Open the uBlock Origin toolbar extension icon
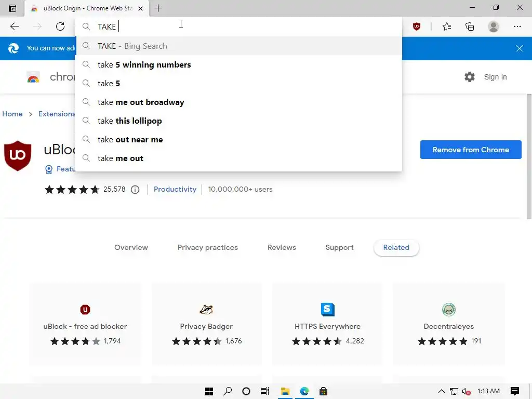This screenshot has width=532, height=399. tap(417, 26)
